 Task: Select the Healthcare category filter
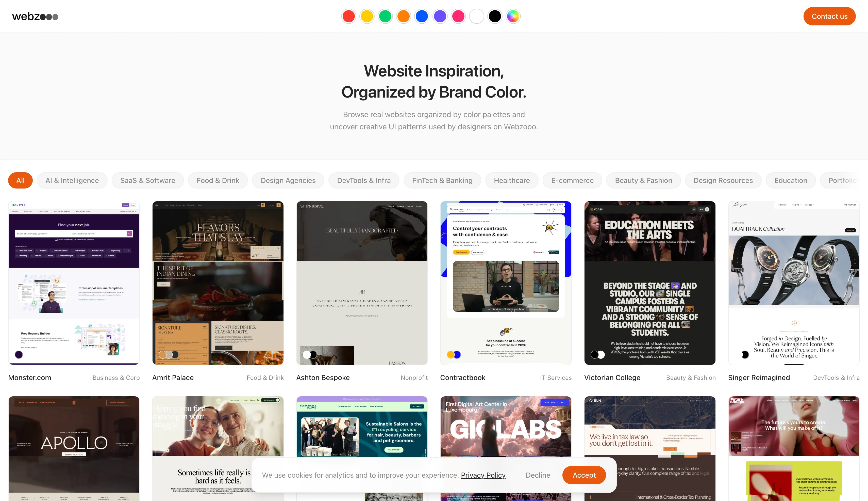(511, 180)
